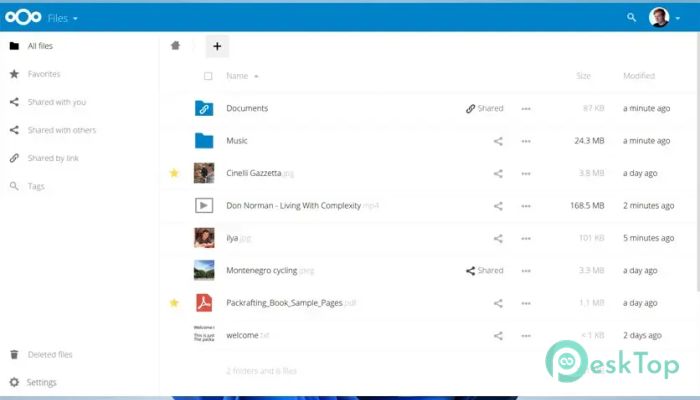Click the Music folder name
This screenshot has width=700, height=400.
pyautogui.click(x=237, y=141)
